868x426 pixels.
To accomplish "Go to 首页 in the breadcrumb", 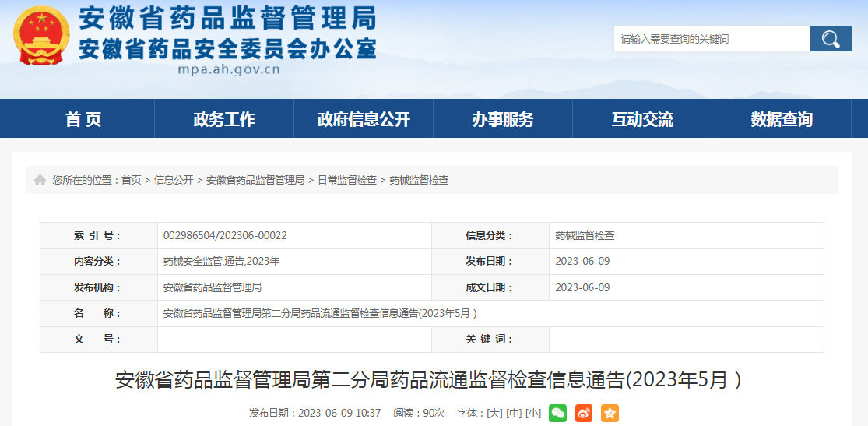I will click(132, 180).
